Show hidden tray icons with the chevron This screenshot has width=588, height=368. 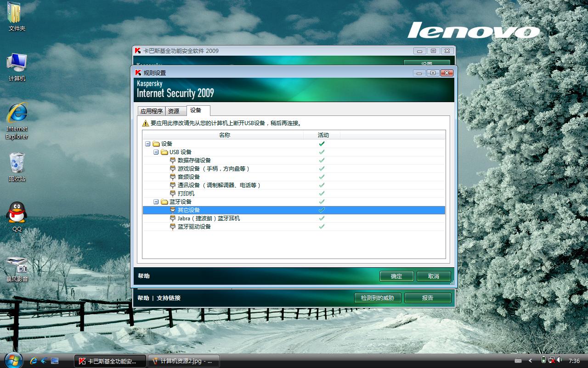click(531, 361)
